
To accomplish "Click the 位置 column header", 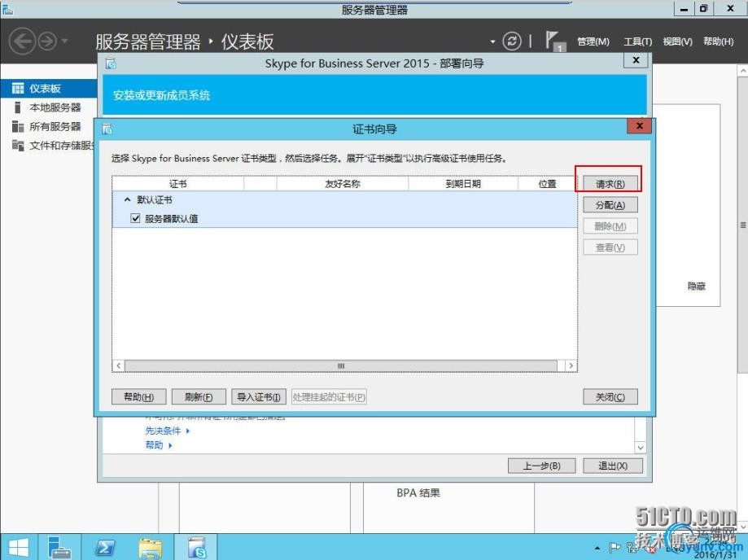I will (x=548, y=184).
